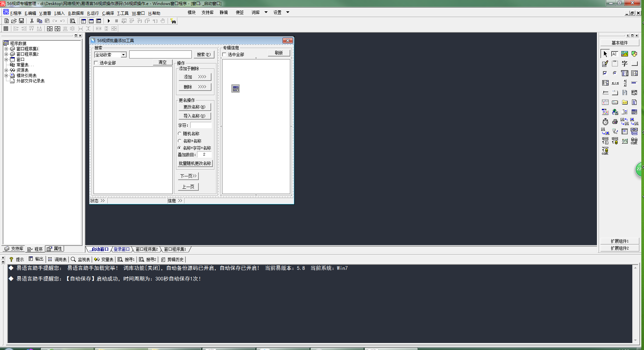This screenshot has height=350, width=644.
Task: Select the pointer arrow tool in component box
Action: click(x=605, y=54)
